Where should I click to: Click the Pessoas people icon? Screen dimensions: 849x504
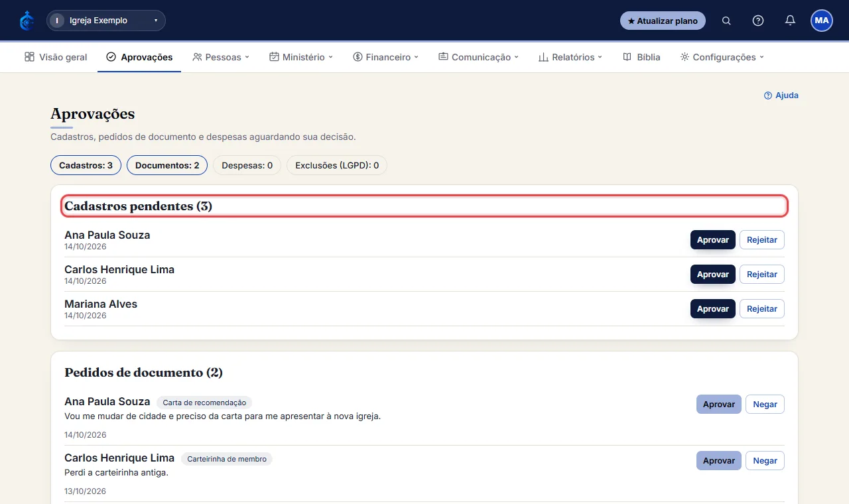click(x=197, y=57)
